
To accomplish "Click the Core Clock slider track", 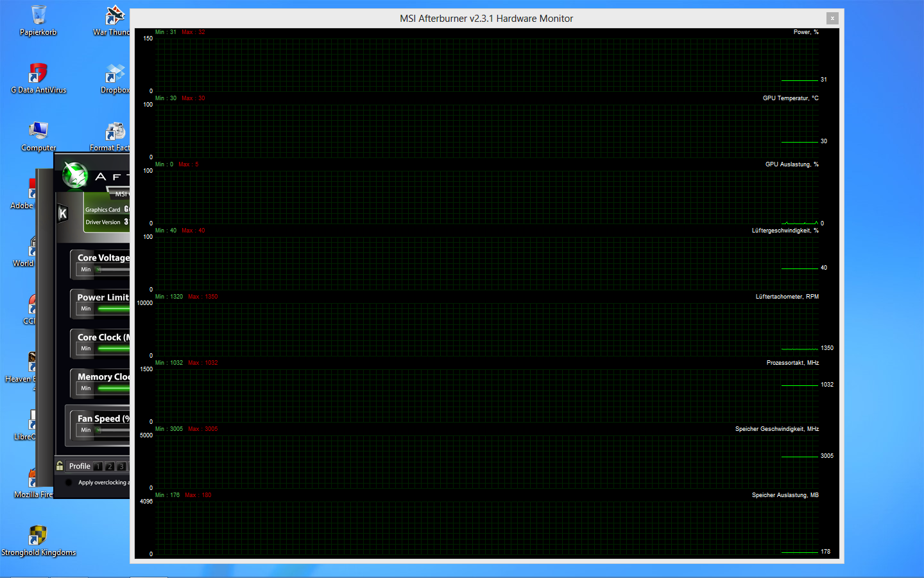I will [113, 349].
